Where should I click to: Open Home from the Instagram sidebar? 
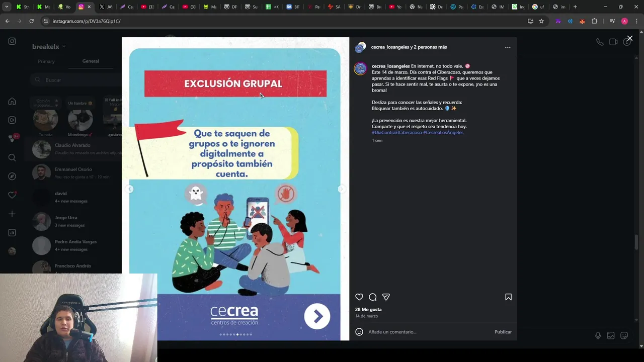click(12, 102)
